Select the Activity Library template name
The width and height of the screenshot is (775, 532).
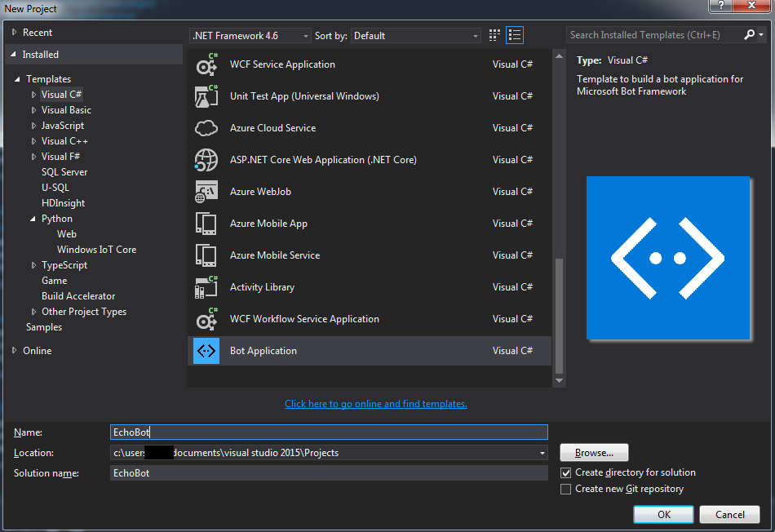click(x=262, y=287)
